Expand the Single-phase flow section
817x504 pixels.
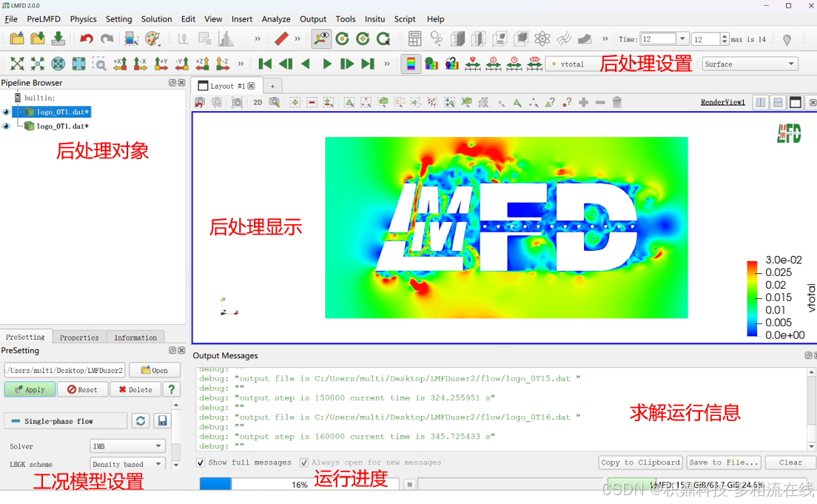pyautogui.click(x=66, y=421)
